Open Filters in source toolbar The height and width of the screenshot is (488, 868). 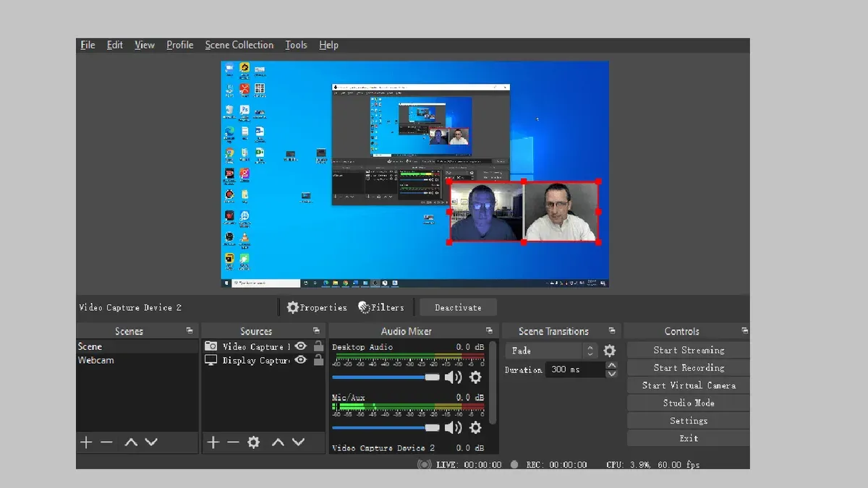point(381,307)
